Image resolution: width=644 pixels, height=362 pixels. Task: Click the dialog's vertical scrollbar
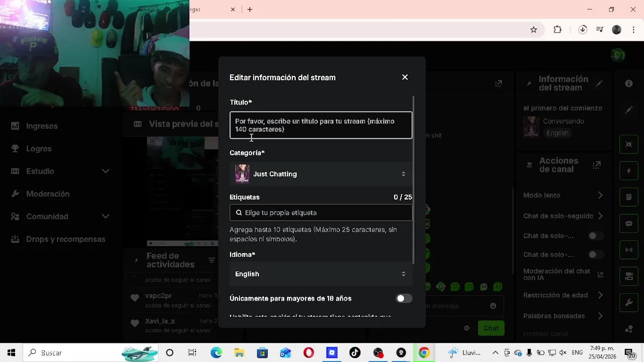(x=414, y=180)
